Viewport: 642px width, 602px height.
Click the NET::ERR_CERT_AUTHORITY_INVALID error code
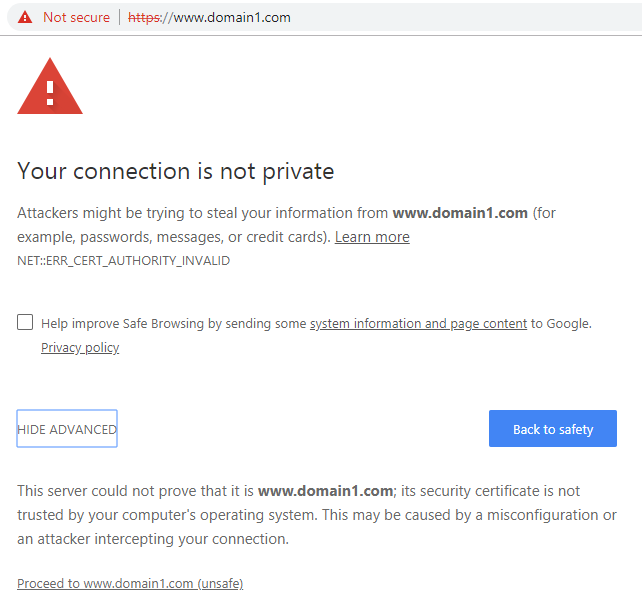tap(123, 261)
